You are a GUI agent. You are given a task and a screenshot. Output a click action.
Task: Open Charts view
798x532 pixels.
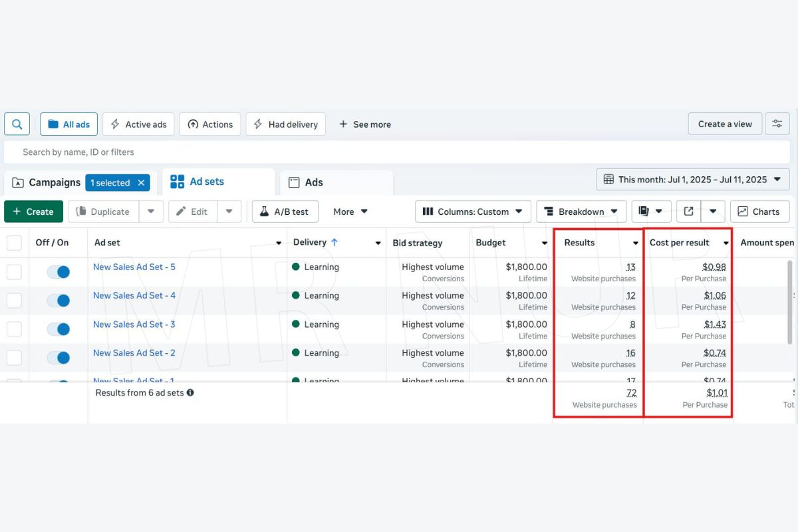click(759, 211)
